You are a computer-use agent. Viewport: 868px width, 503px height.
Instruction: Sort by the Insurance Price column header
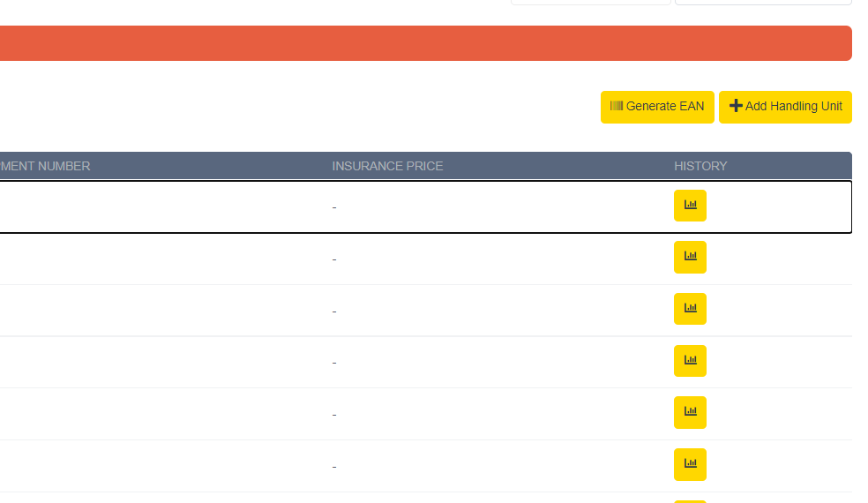tap(387, 166)
